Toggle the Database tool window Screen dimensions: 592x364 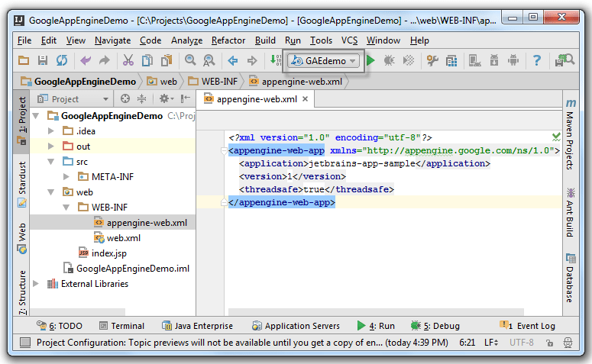tap(570, 278)
